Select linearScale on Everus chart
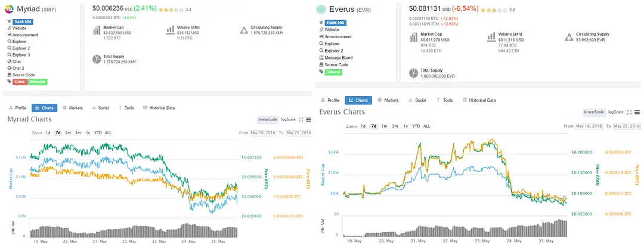The height and width of the screenshot is (250, 644). coord(595,112)
